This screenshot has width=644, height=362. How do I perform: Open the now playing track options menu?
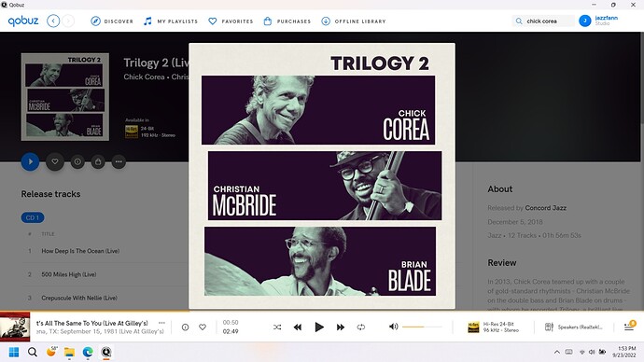pyautogui.click(x=161, y=323)
